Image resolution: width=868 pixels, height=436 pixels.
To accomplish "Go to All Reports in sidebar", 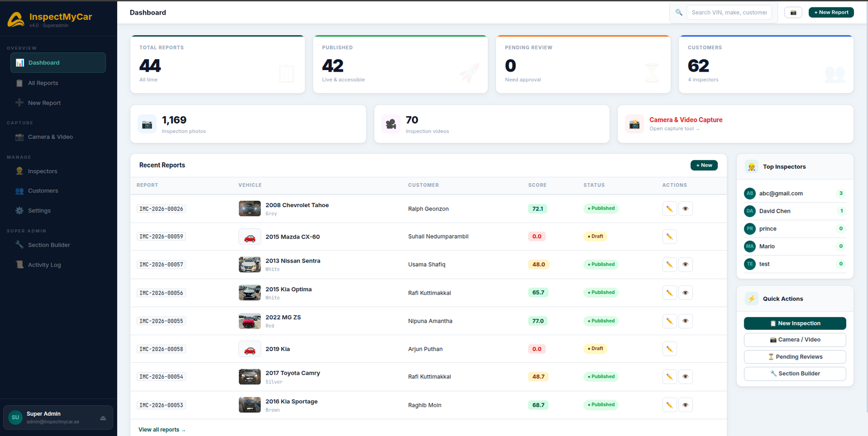I will click(x=58, y=83).
